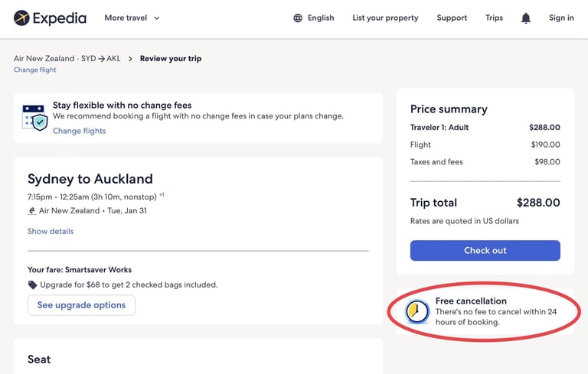Click the fare upgrade tag icon
Viewport: 588px width, 374px height.
[32, 285]
